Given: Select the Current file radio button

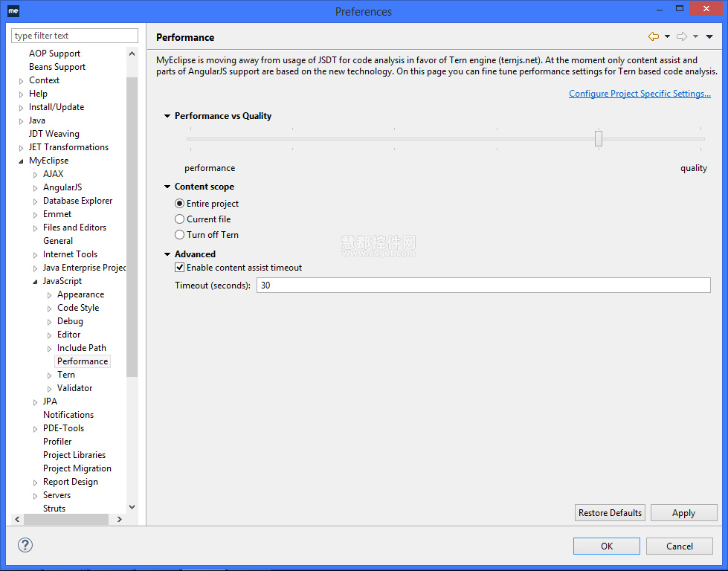Looking at the screenshot, I should point(180,219).
